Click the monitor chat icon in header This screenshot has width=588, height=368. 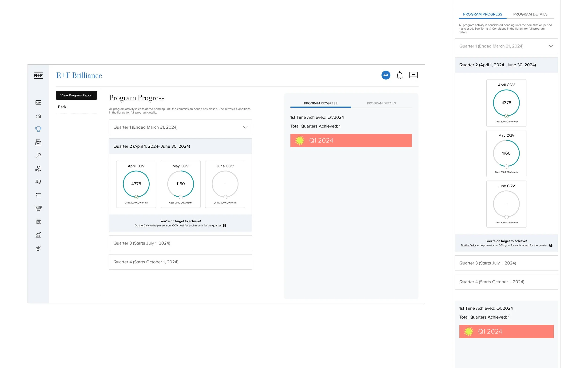click(413, 75)
